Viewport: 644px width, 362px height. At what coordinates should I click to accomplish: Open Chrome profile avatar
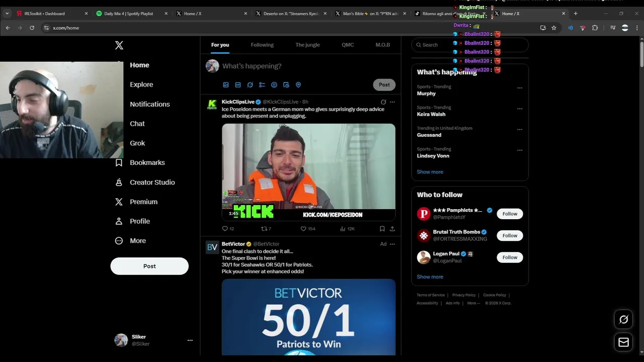[625, 28]
